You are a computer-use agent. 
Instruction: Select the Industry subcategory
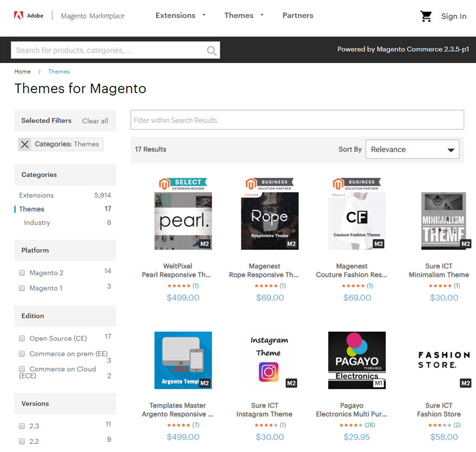click(37, 223)
